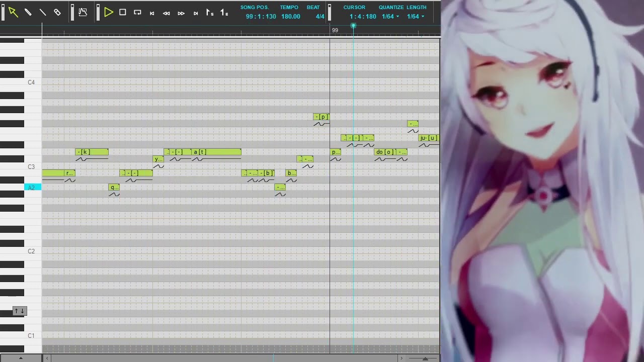Set the end marker flag
Viewport: 644px width, 362px height.
[224, 13]
